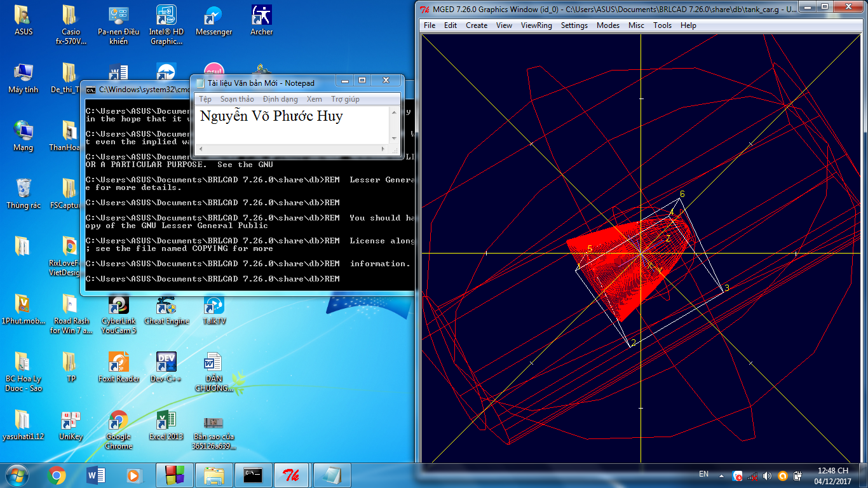Click the Excel 2013 desktop shortcut
Image resolution: width=868 pixels, height=488 pixels.
[x=166, y=425]
